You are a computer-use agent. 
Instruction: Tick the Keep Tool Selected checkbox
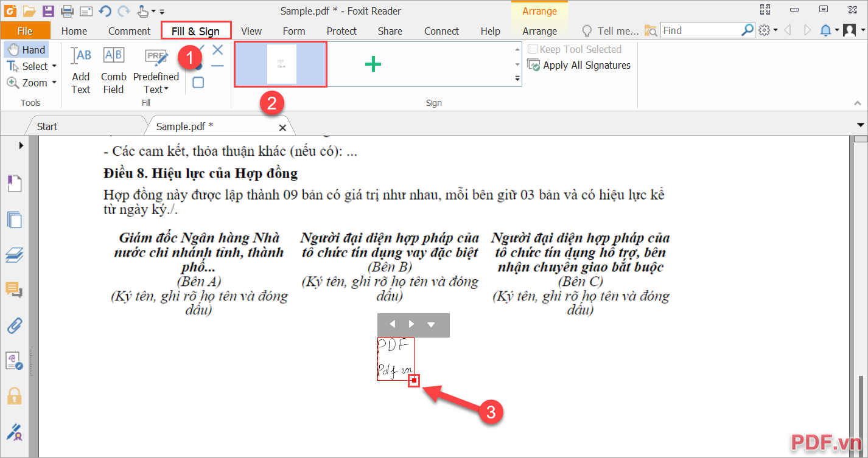(533, 49)
